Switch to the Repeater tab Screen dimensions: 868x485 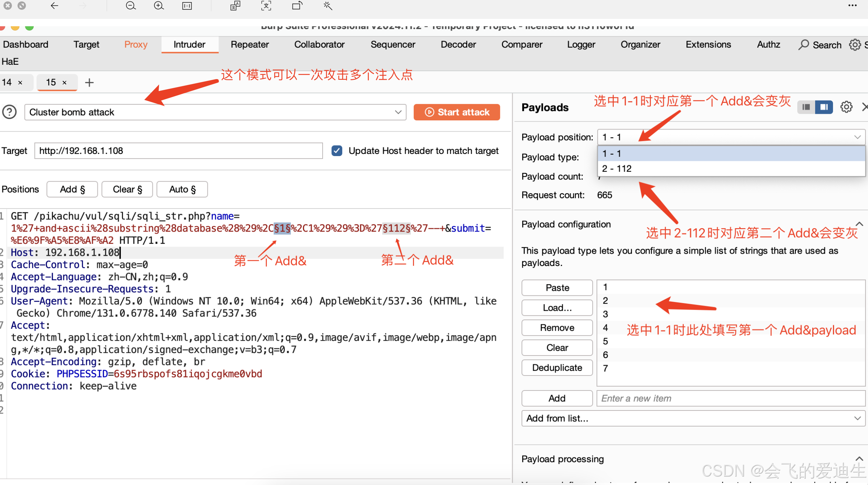pyautogui.click(x=249, y=45)
